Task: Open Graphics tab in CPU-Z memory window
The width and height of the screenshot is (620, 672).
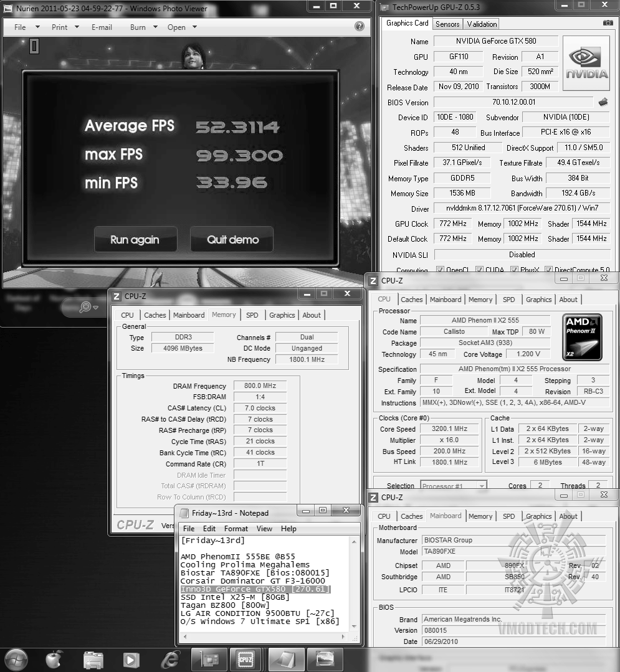Action: coord(282,315)
